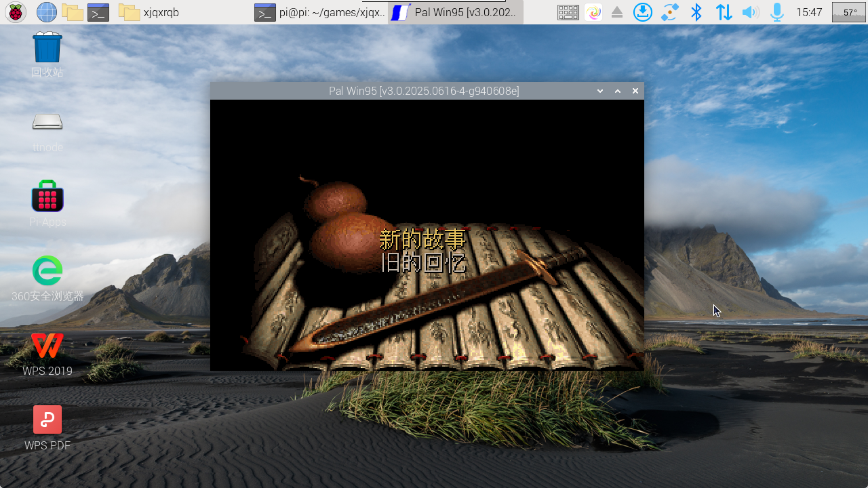Screen dimensions: 868x488
Task: Open network connections via the up-down arrows icon
Action: [724, 12]
